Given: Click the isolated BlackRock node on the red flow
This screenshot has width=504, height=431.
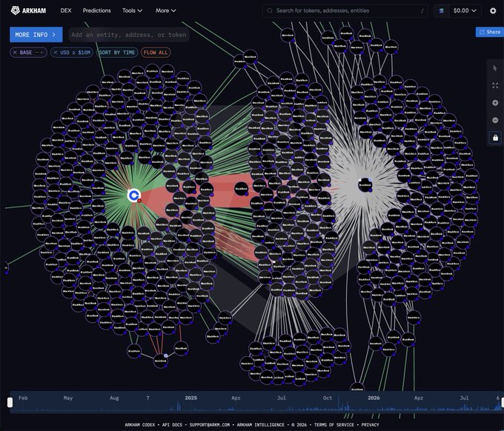Looking at the screenshot, I should 241,189.
